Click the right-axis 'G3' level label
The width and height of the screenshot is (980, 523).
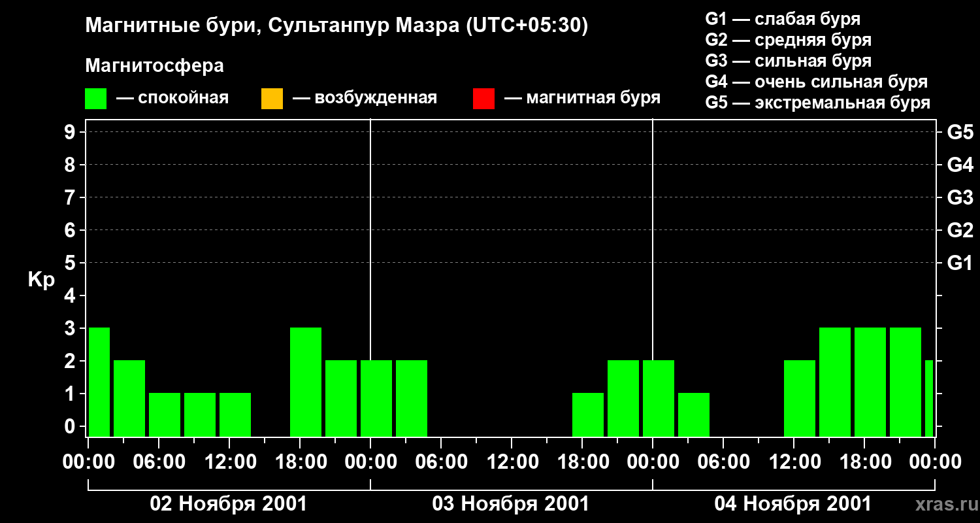[x=960, y=197]
